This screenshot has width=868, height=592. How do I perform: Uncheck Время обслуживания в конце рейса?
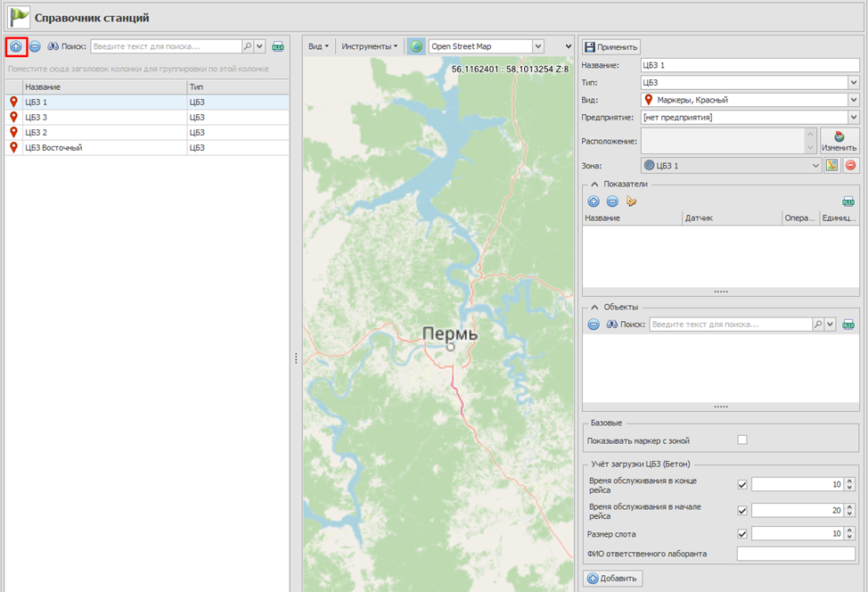(x=742, y=484)
